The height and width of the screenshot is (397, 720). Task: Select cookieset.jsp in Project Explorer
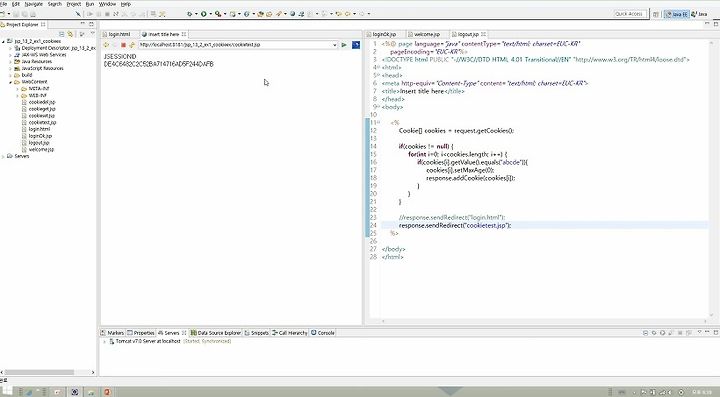coord(42,116)
